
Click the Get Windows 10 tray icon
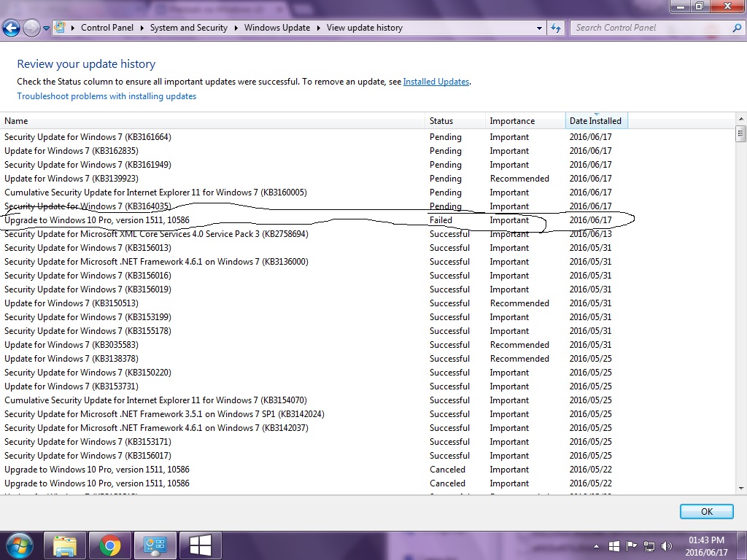614,546
